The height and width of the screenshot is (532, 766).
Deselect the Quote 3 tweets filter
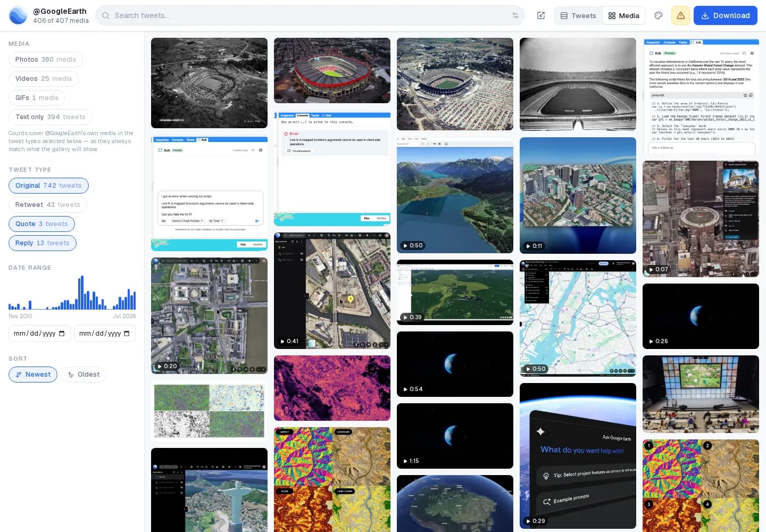41,224
